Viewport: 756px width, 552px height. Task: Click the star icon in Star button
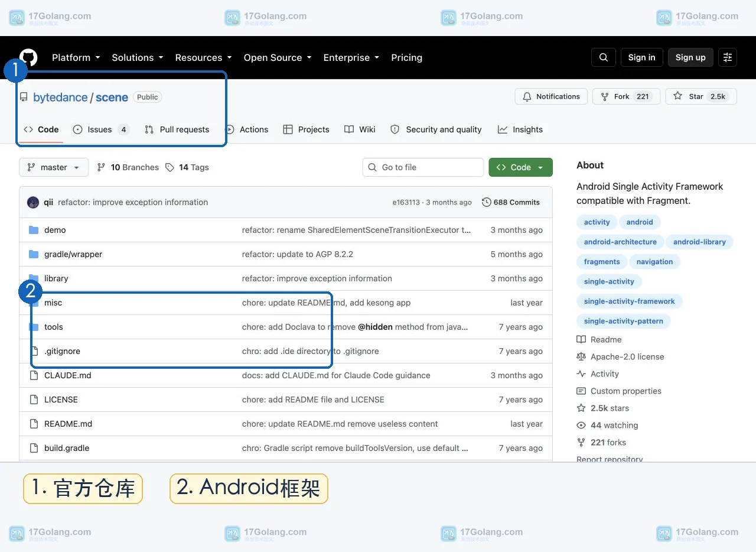tap(678, 96)
